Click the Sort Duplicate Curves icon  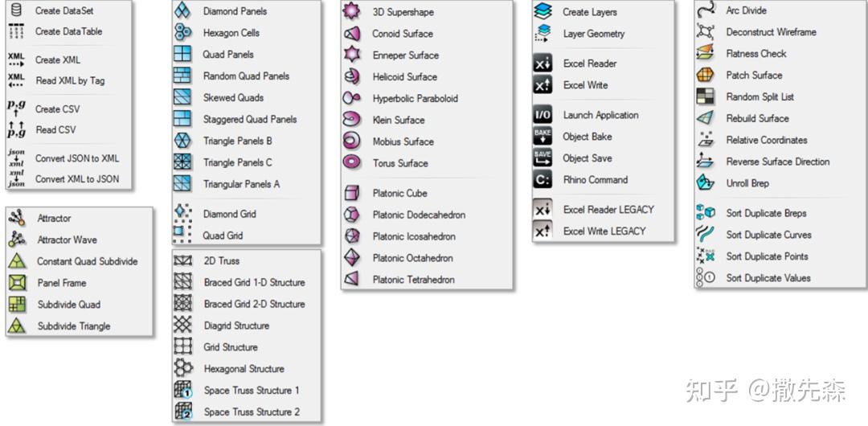click(706, 235)
